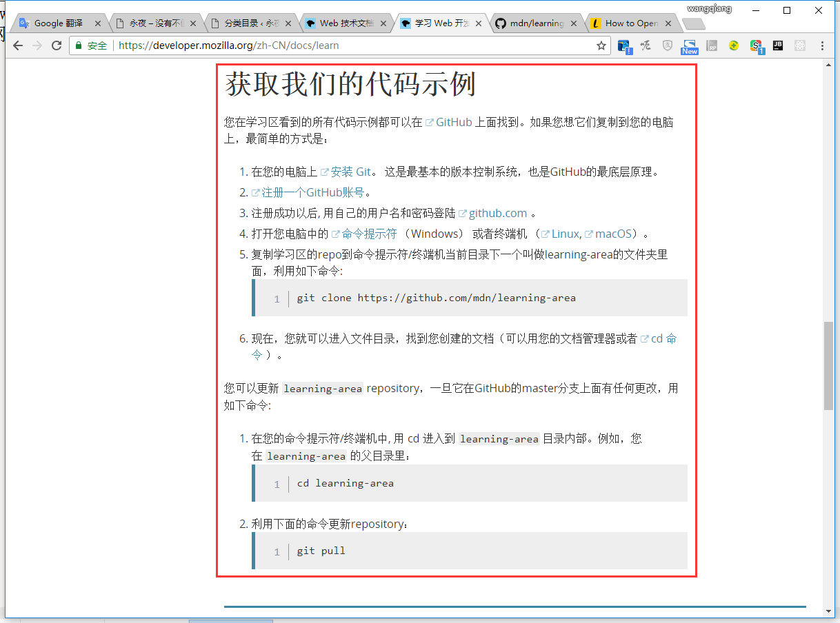Open the React DevTools extension icon
The image size is (840, 623).
click(800, 45)
